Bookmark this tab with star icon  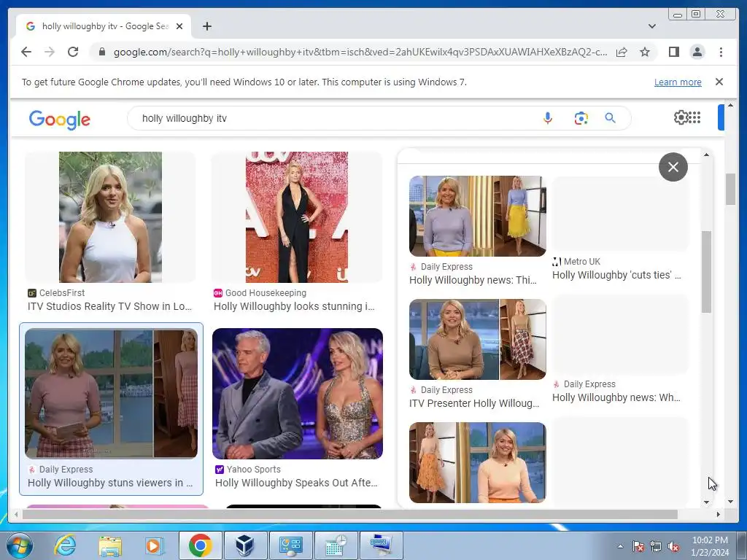645,52
